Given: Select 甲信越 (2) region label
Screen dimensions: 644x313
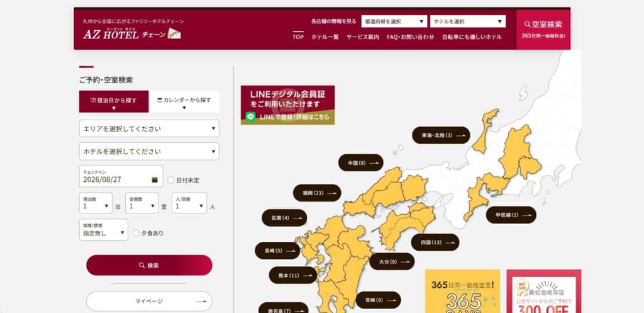Looking at the screenshot, I should (x=511, y=215).
